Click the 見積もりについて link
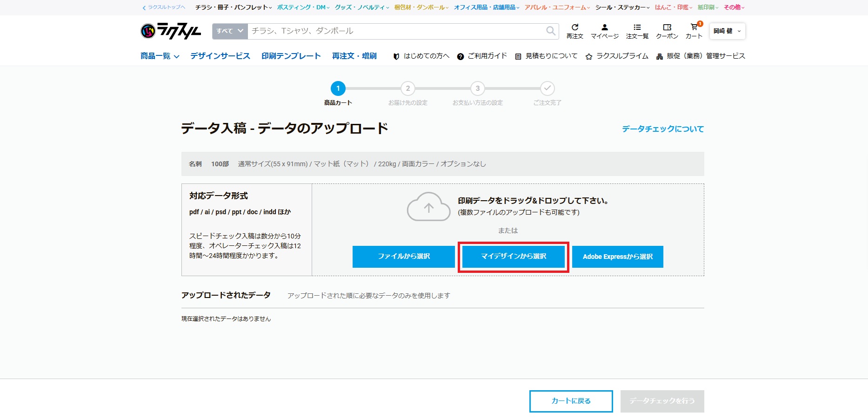The image size is (868, 420). [x=546, y=56]
